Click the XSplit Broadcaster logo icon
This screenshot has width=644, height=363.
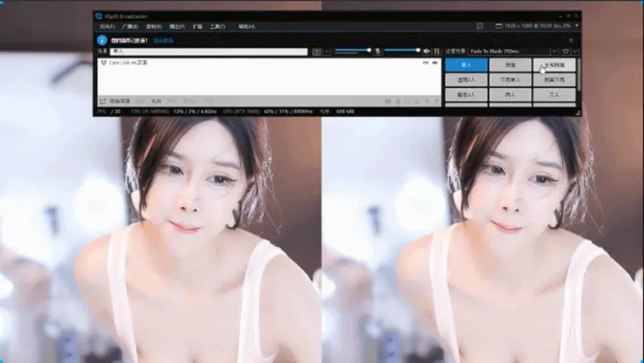click(x=99, y=16)
